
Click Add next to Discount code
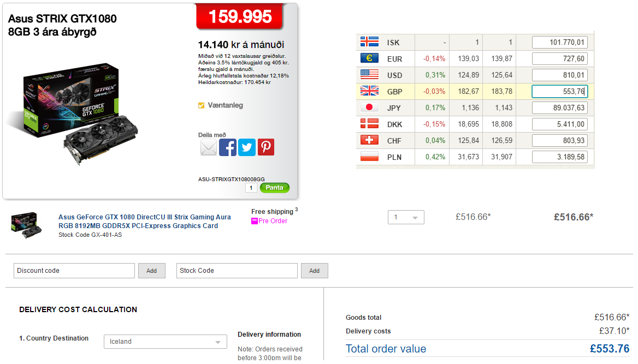point(151,271)
